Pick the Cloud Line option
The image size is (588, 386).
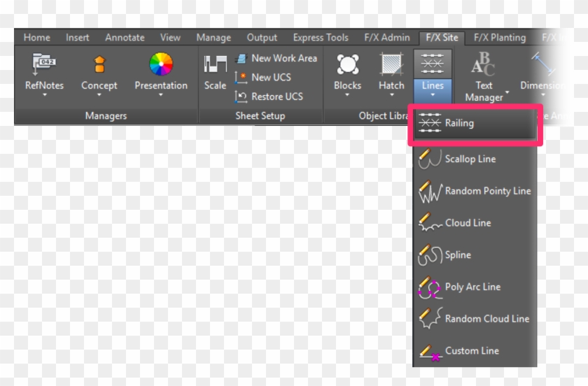coord(468,223)
